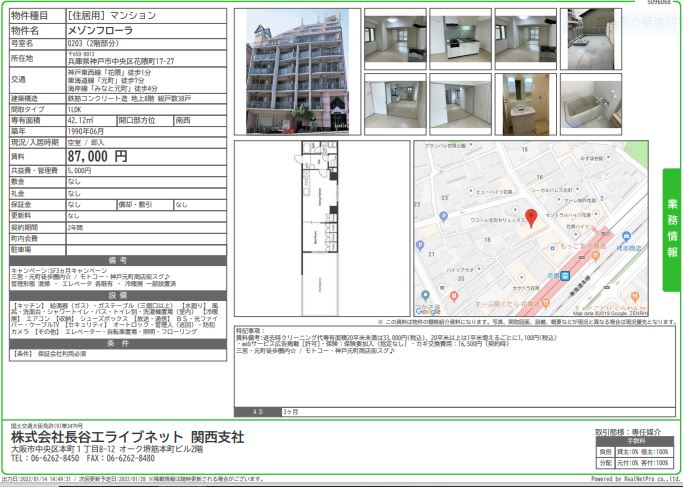The width and height of the screenshot is (683, 487).
Task: Click the parking pin near block 23
Action: [x=443, y=216]
